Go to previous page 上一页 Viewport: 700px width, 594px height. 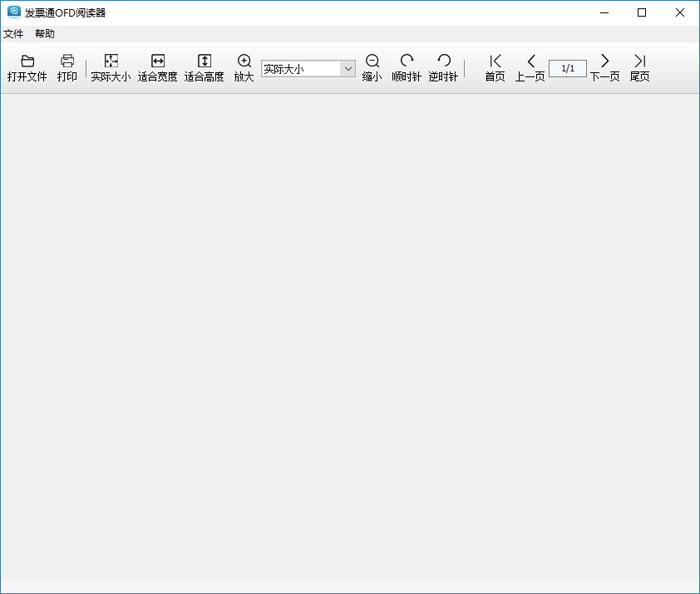(530, 68)
